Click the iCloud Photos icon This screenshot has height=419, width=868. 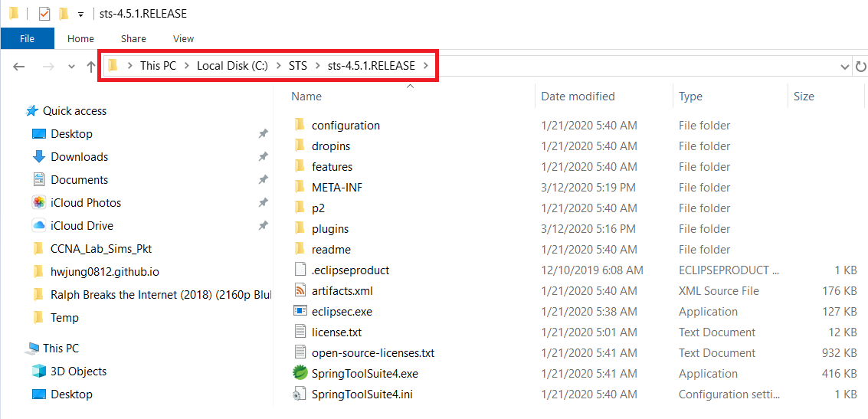pyautogui.click(x=39, y=202)
